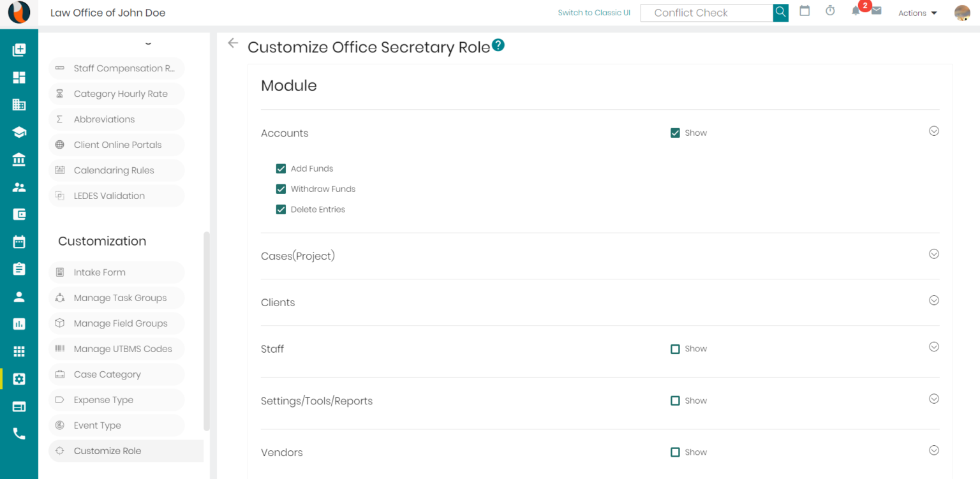Select LEDES Validation menu item
980x479 pixels.
(x=116, y=196)
